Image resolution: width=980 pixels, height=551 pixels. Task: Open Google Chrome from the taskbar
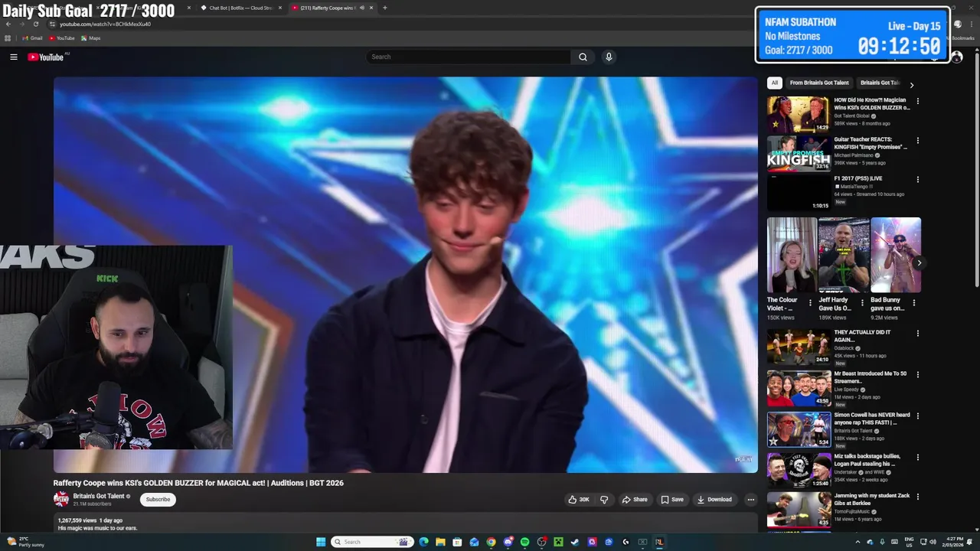pyautogui.click(x=491, y=542)
